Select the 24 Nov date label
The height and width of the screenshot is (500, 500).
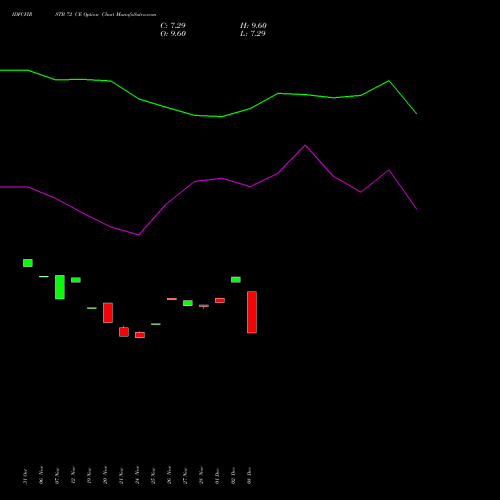coord(137,475)
